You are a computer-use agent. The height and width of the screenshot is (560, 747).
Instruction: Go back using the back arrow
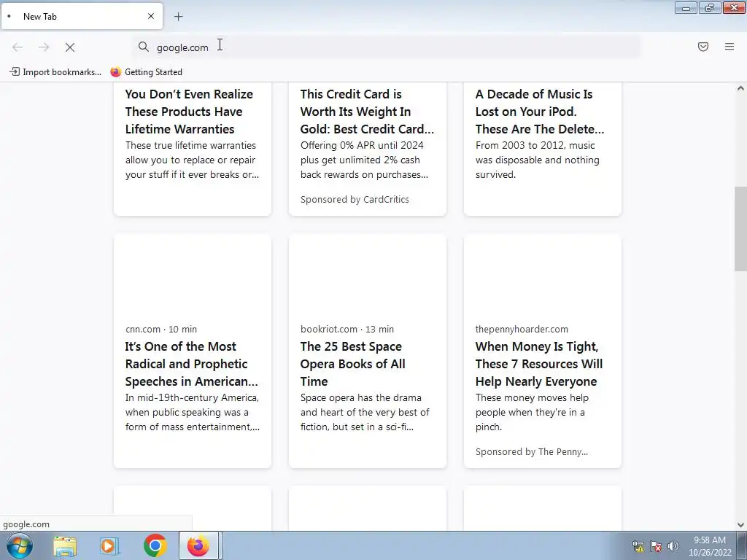click(x=18, y=47)
